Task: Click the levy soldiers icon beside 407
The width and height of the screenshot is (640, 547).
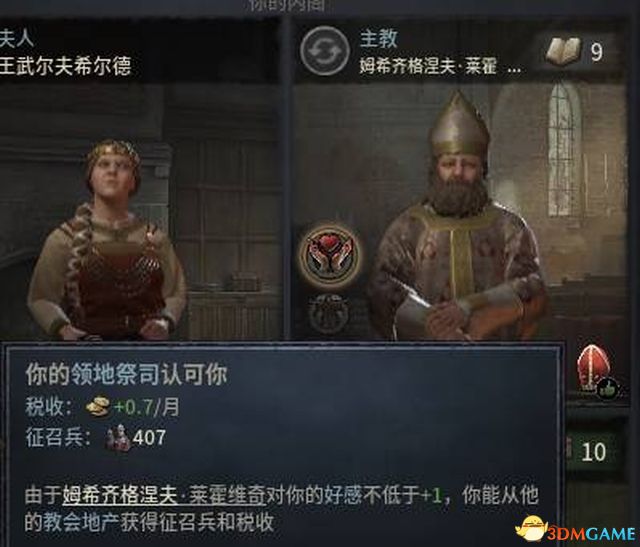Action: tap(118, 438)
